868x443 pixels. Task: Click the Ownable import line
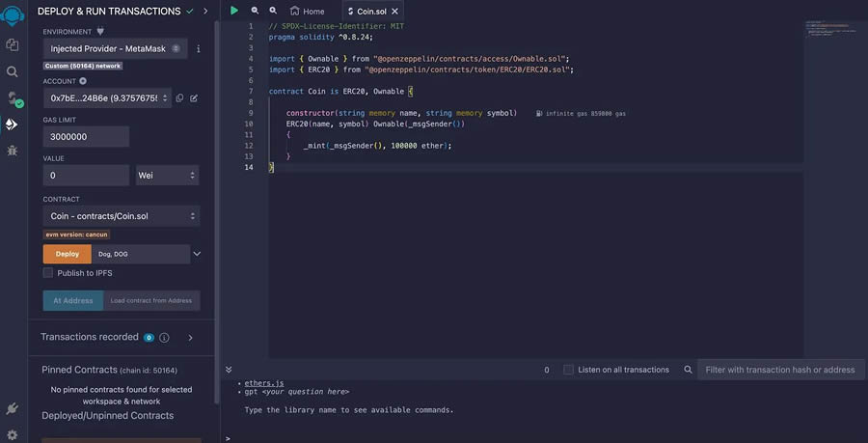[x=420, y=59]
